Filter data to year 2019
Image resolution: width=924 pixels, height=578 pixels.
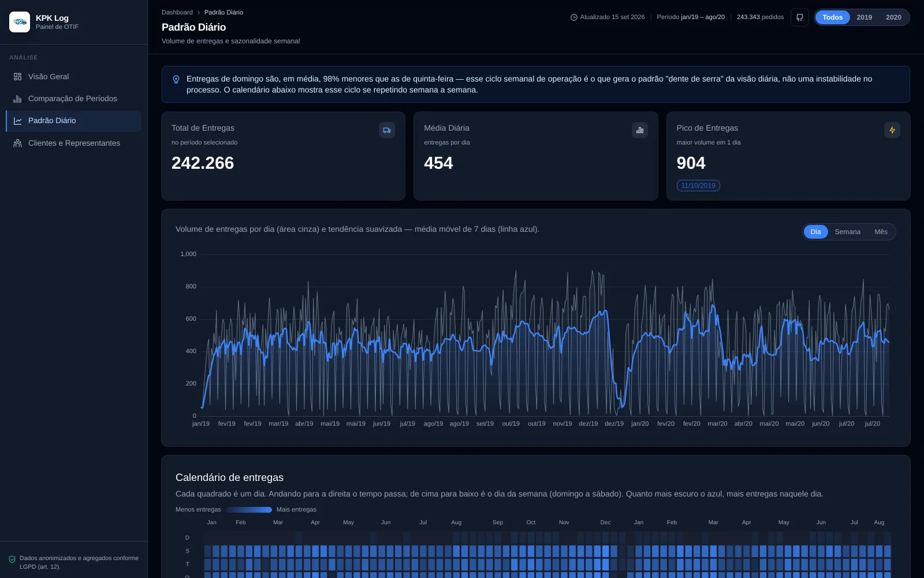tap(865, 17)
